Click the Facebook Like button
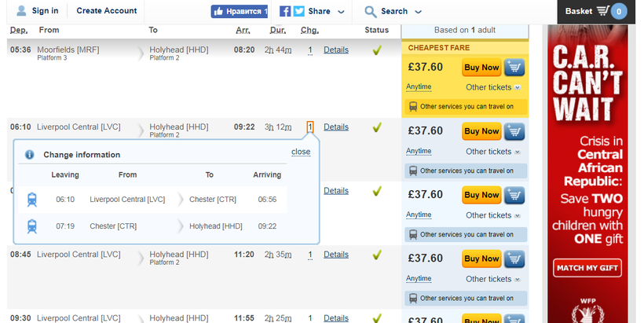 (240, 12)
